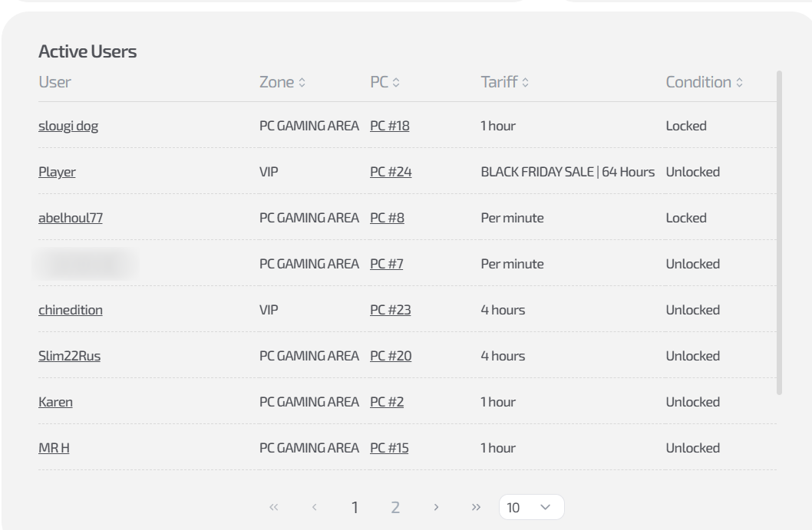
Task: Click the Karen user link
Action: point(55,402)
